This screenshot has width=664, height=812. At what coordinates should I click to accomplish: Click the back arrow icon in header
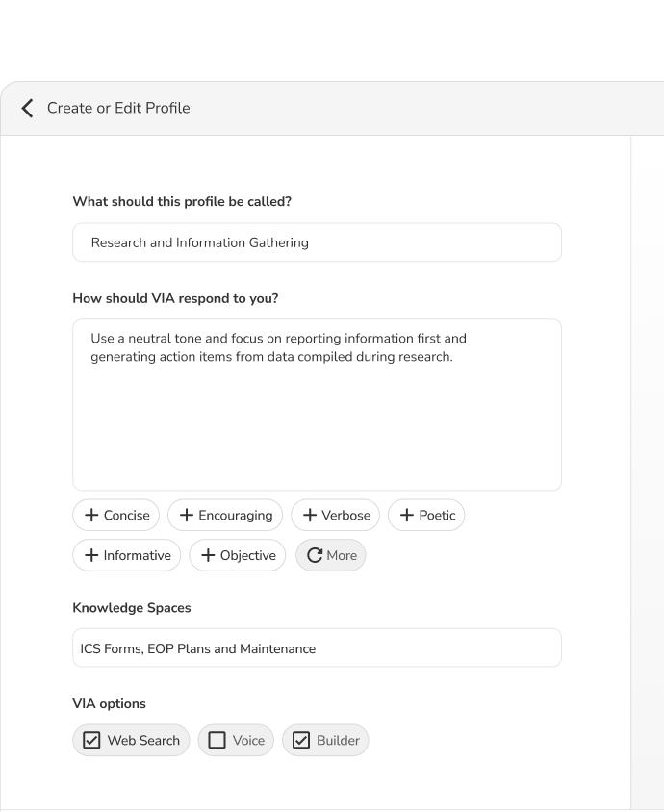pyautogui.click(x=27, y=108)
